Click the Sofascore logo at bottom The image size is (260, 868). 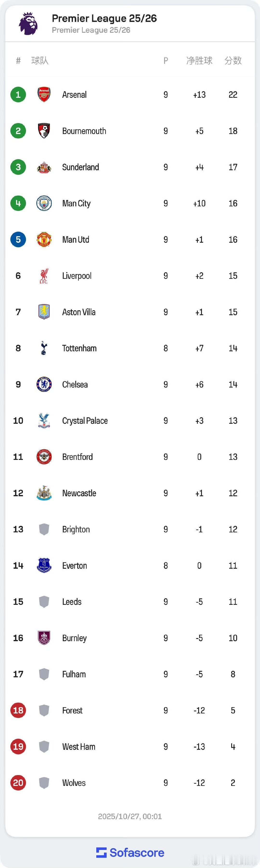pos(130,853)
